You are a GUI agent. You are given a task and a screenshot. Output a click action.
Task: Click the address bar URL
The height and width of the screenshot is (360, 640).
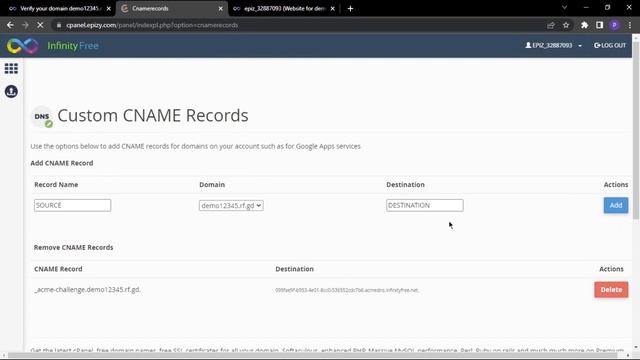(x=152, y=25)
